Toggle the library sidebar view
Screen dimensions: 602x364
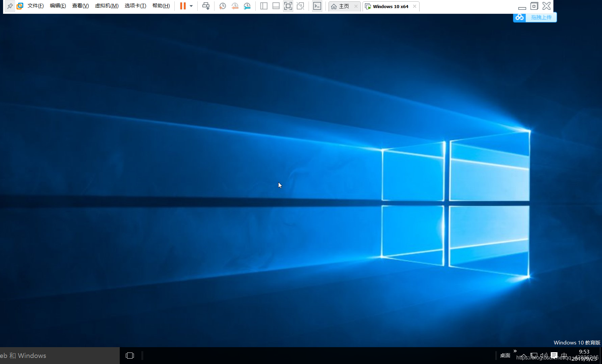point(264,6)
